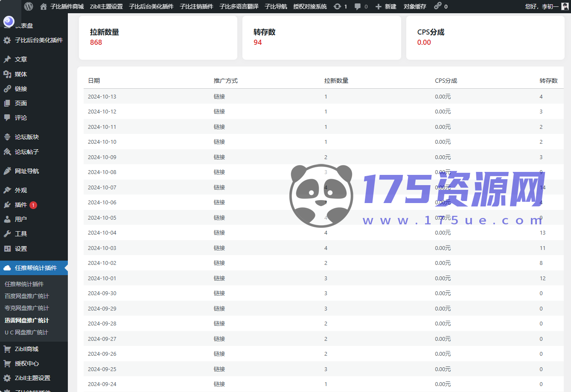Click the gear icon for Zibll主题设置 in sidebar
Screen dimensions: 571x392
click(7, 378)
